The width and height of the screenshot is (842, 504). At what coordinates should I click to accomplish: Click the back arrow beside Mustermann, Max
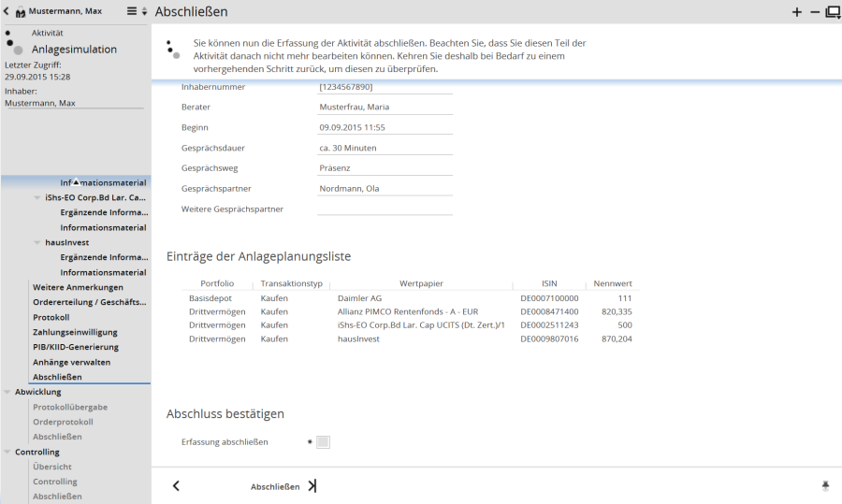[7, 12]
